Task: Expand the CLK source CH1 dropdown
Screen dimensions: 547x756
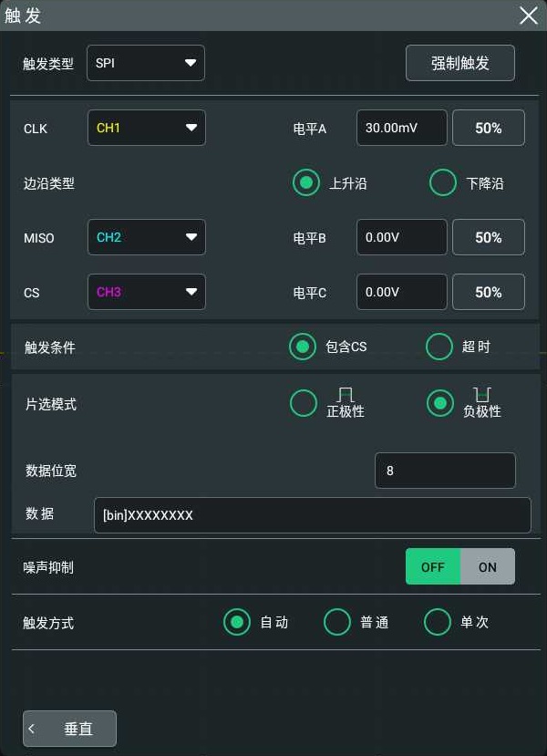Action: click(x=147, y=128)
